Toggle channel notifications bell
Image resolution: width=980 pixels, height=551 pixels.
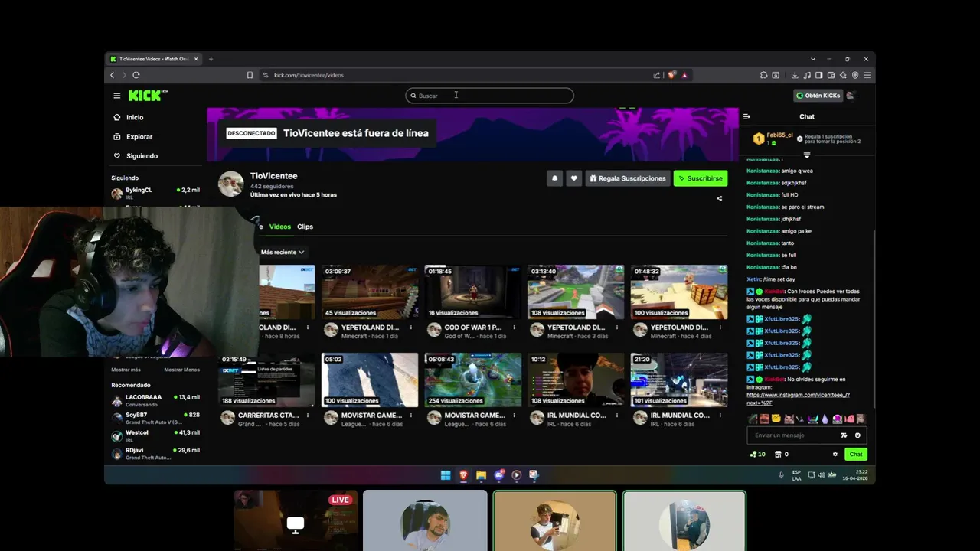[555, 178]
